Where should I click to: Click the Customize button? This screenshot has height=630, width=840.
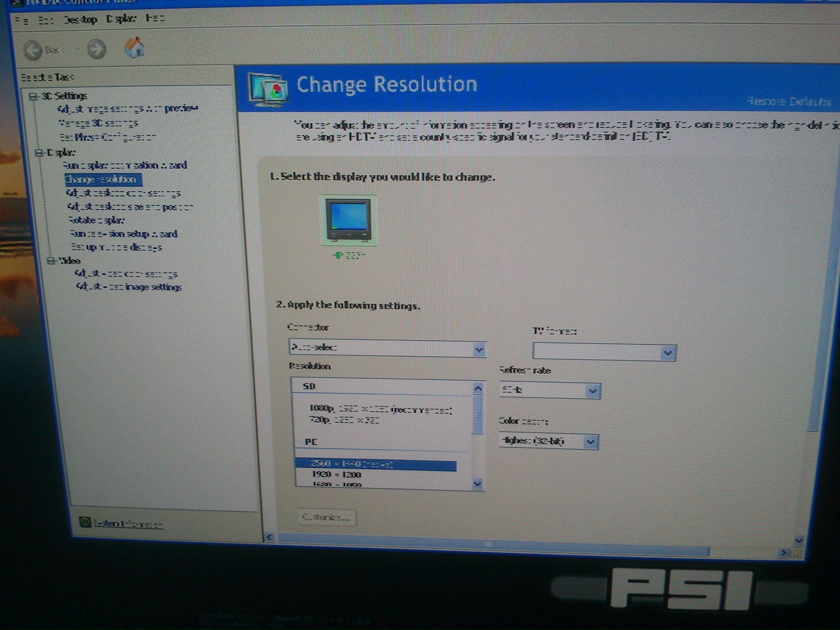[x=327, y=518]
